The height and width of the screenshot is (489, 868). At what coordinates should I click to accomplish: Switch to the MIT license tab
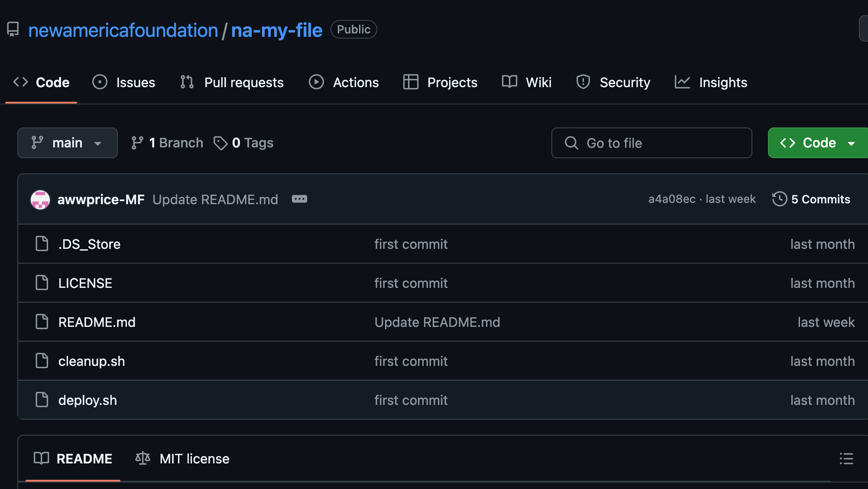182,459
